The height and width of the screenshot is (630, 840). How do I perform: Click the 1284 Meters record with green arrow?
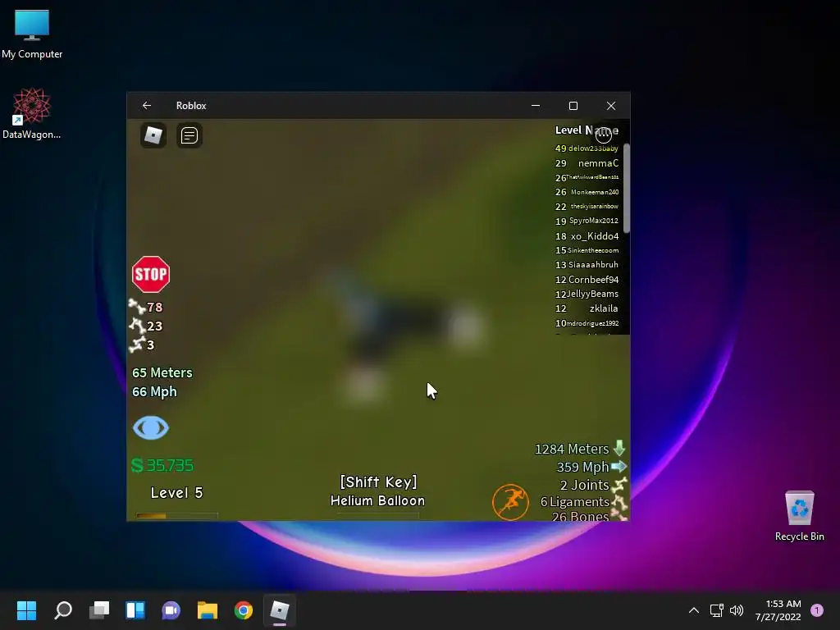point(581,449)
